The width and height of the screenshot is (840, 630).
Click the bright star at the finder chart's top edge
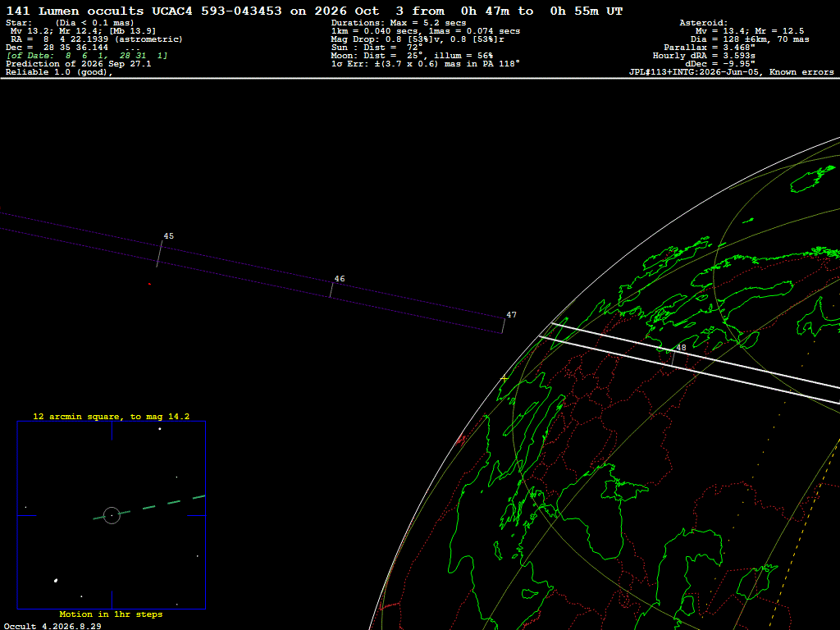tap(160, 428)
